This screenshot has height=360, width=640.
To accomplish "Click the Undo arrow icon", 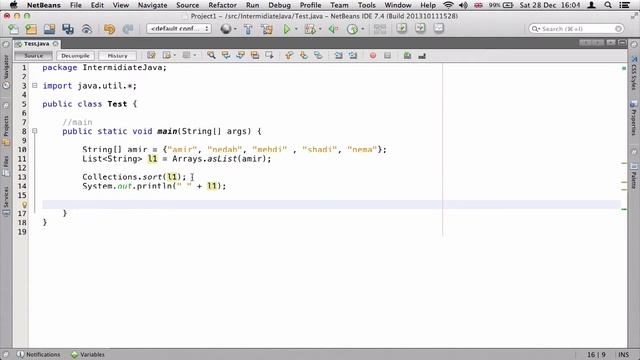I will click(109, 29).
